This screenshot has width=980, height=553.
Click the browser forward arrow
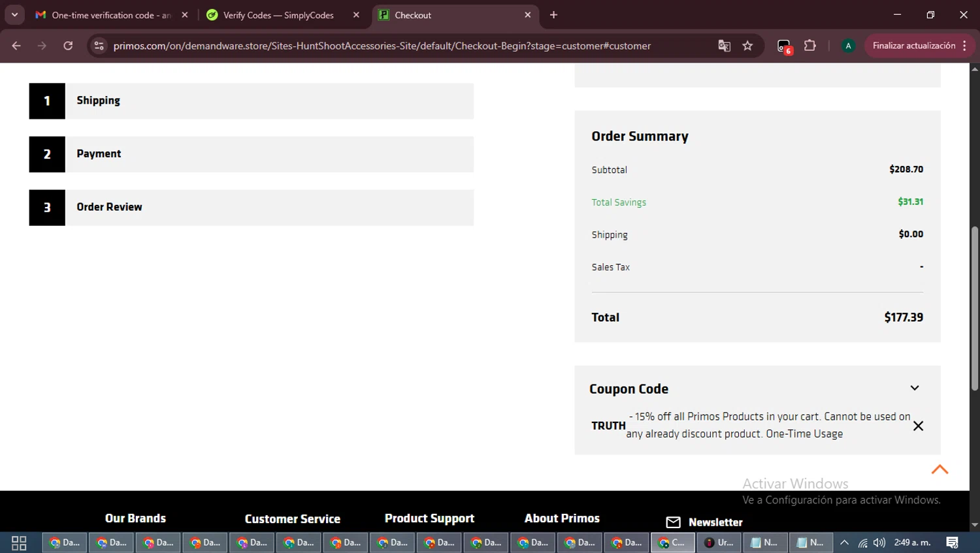42,46
